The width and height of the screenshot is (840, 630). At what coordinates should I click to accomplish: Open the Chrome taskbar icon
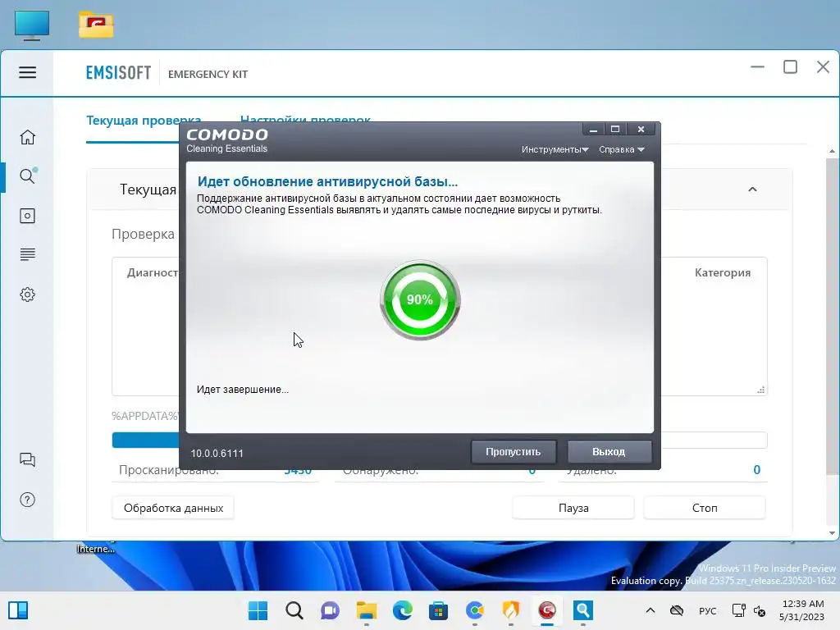[x=475, y=610]
